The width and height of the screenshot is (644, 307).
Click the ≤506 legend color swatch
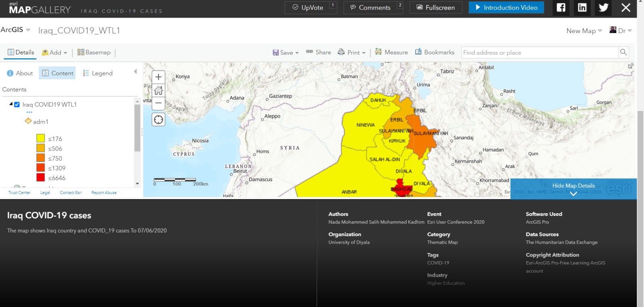pos(41,148)
